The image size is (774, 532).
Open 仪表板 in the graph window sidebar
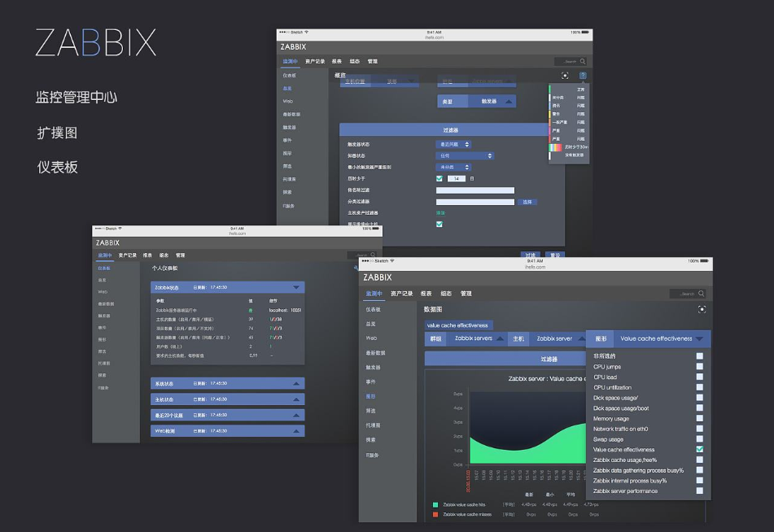373,309
